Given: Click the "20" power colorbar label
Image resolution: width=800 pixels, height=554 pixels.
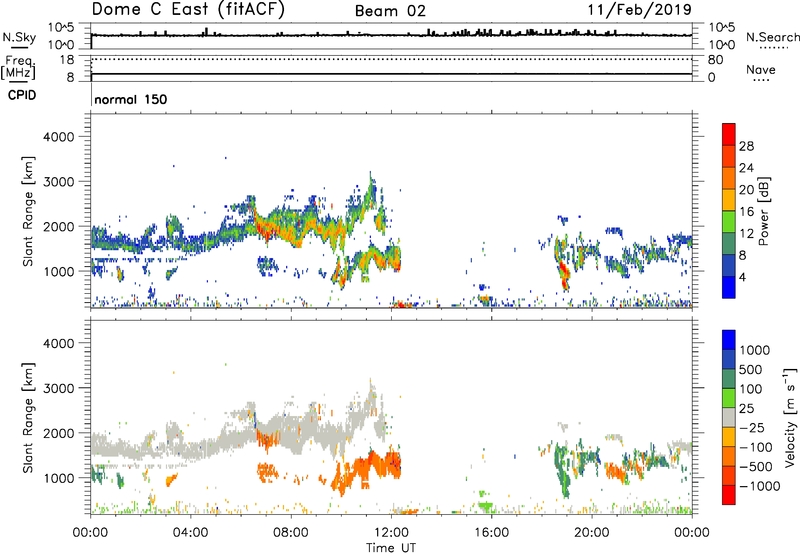Looking at the screenshot, I should pyautogui.click(x=746, y=190).
